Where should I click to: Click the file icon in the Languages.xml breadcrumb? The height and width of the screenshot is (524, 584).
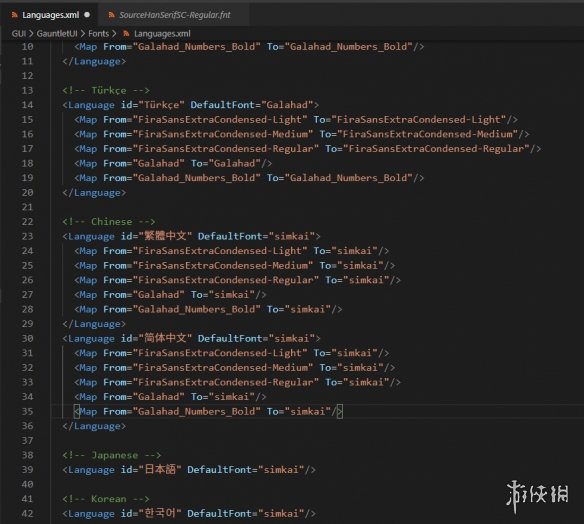126,34
